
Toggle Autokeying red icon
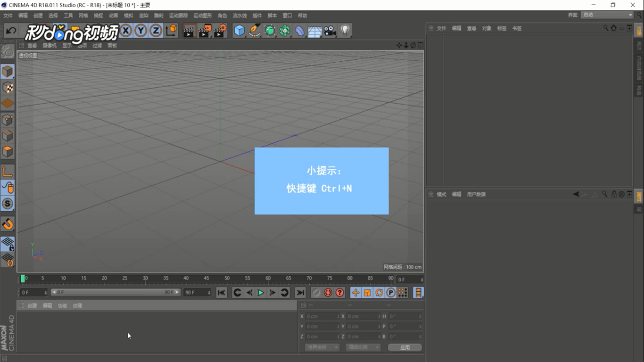click(x=328, y=293)
